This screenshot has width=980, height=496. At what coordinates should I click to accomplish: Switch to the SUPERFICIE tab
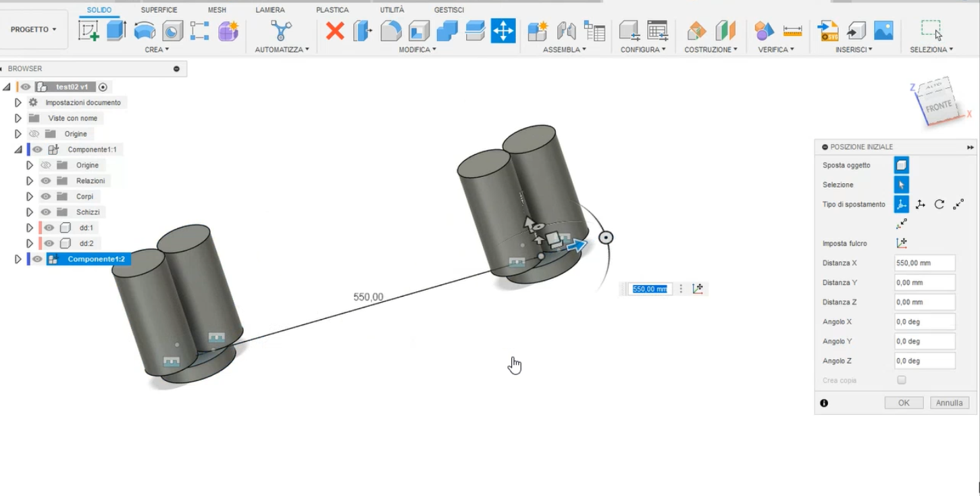point(158,9)
